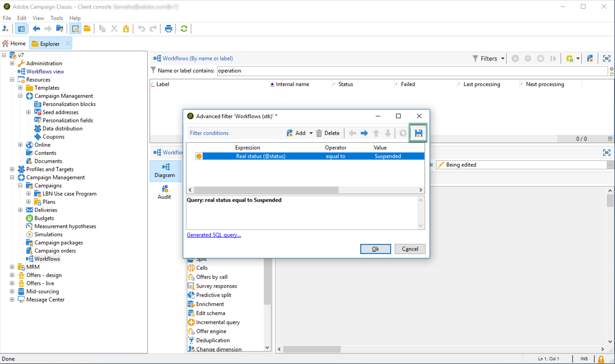Open the File menu

(x=7, y=18)
